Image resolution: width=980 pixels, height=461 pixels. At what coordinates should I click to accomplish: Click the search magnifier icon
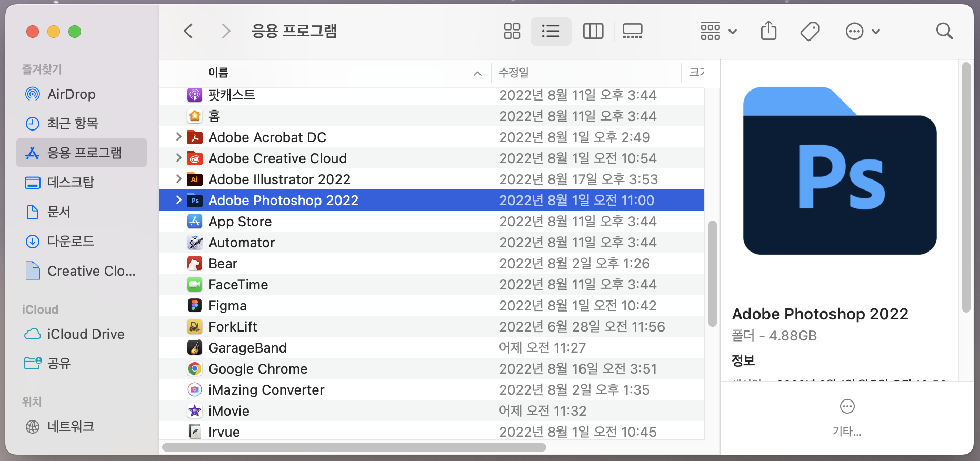pos(944,31)
